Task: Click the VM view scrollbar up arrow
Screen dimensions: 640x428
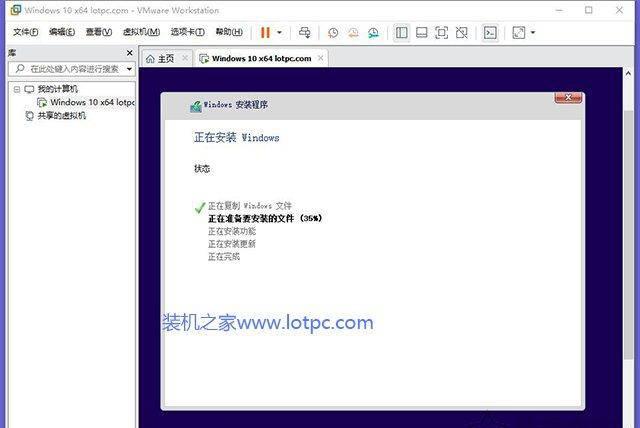Action: pos(629,73)
